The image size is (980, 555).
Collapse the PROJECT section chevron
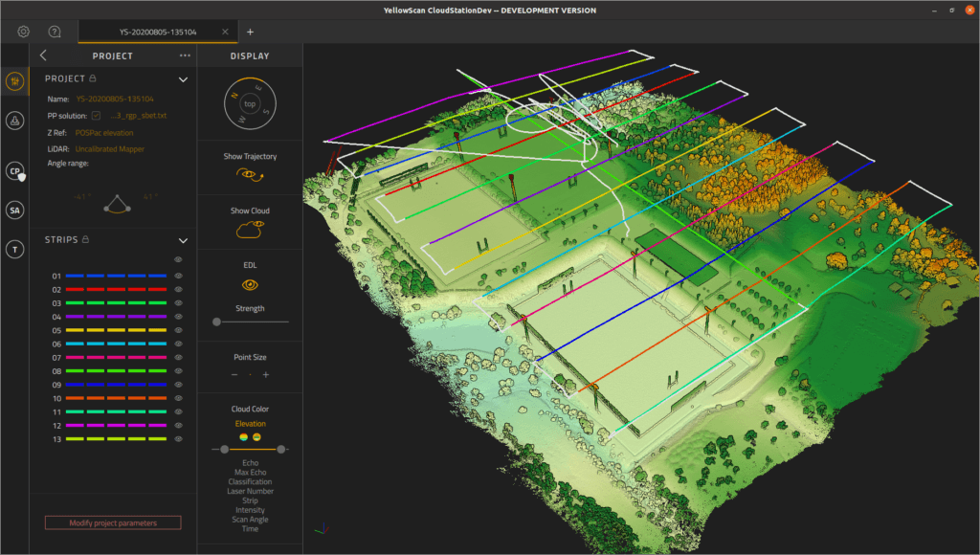coord(183,79)
